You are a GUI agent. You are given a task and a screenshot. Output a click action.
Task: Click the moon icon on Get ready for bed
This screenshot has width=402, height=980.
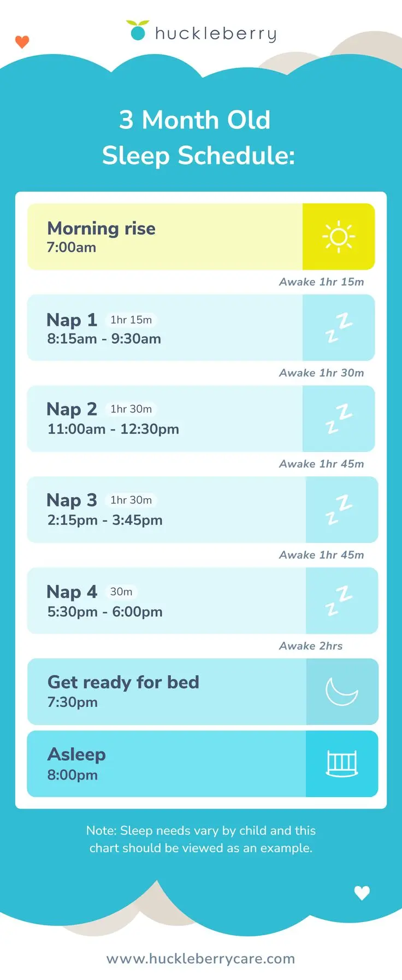tap(341, 692)
